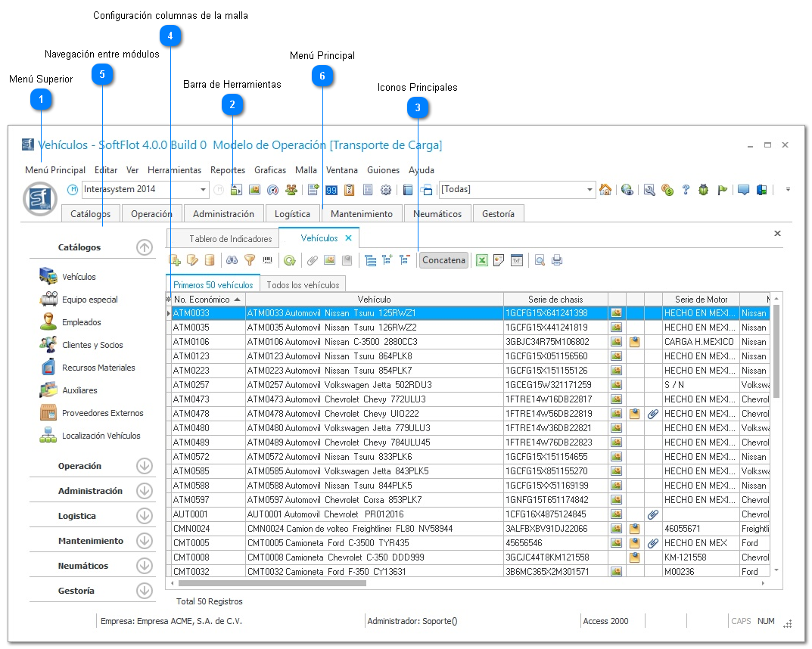
Task: Expand the Mantenimiento sidebar section
Action: coord(145,541)
